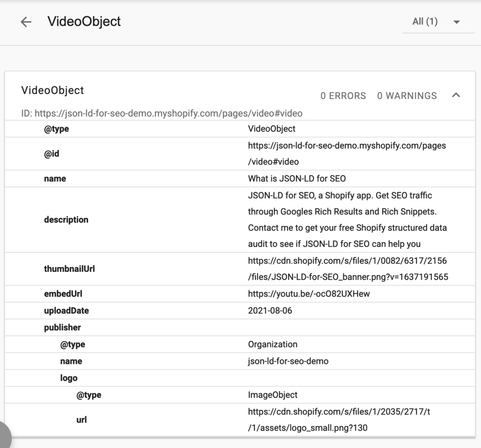
Task: Click the VideoObject page title
Action: (84, 22)
